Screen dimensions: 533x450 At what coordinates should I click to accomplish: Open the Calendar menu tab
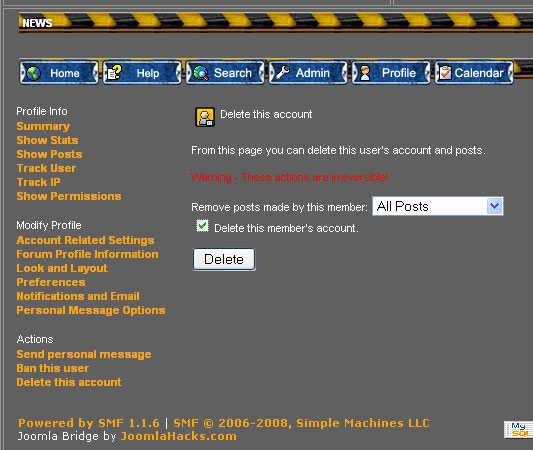click(474, 72)
